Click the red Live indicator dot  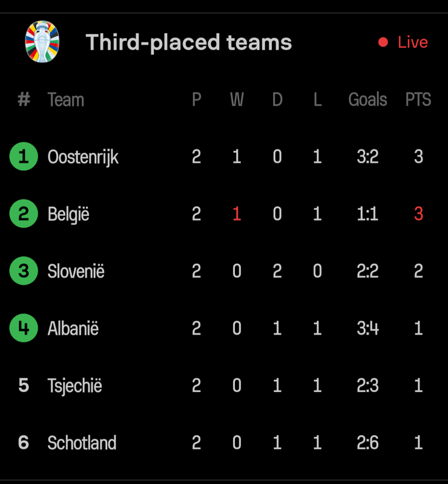coord(383,42)
